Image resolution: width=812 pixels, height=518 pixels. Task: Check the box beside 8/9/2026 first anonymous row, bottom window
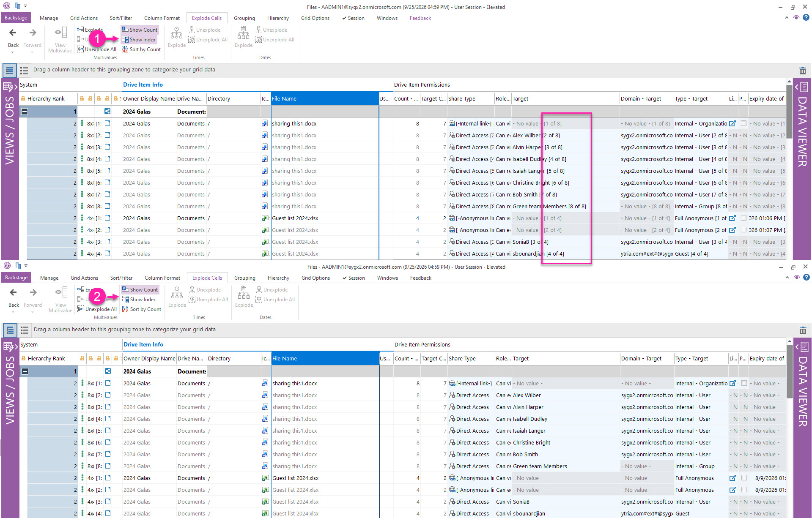click(744, 478)
